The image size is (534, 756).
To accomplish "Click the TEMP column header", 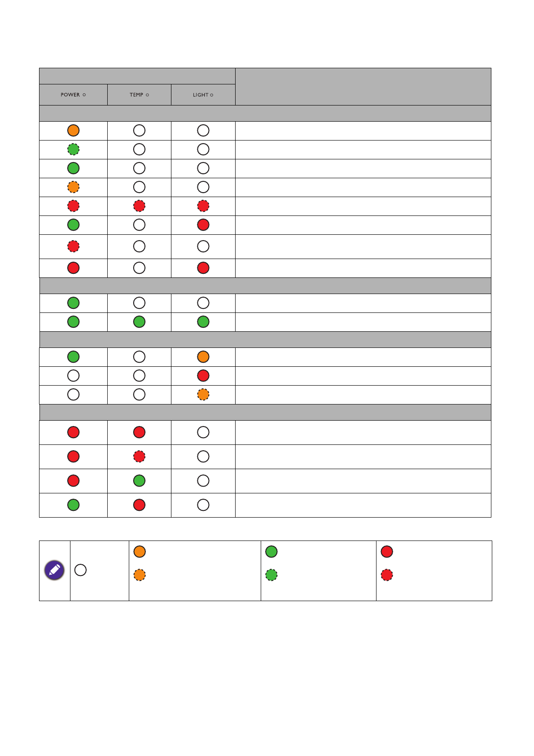I will pos(139,95).
